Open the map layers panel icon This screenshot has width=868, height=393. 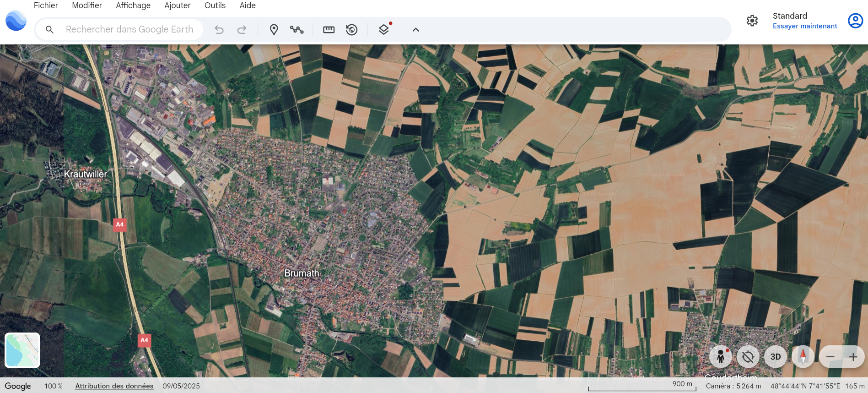point(384,30)
